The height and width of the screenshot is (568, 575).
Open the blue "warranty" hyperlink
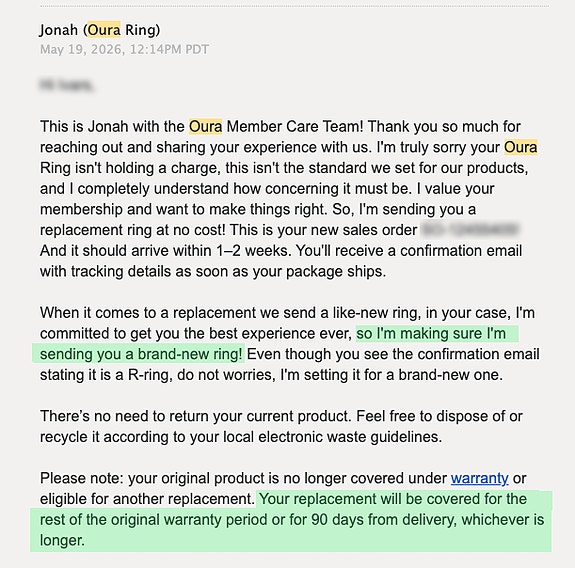click(x=479, y=478)
